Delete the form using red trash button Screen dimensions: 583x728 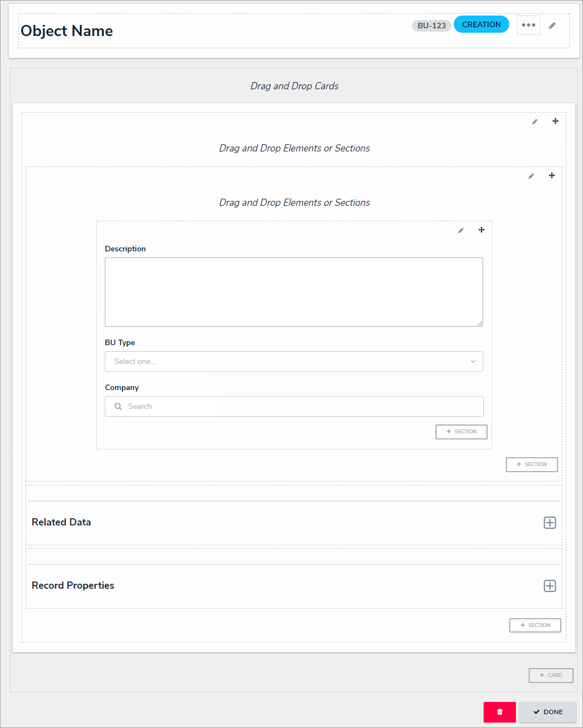pos(499,712)
